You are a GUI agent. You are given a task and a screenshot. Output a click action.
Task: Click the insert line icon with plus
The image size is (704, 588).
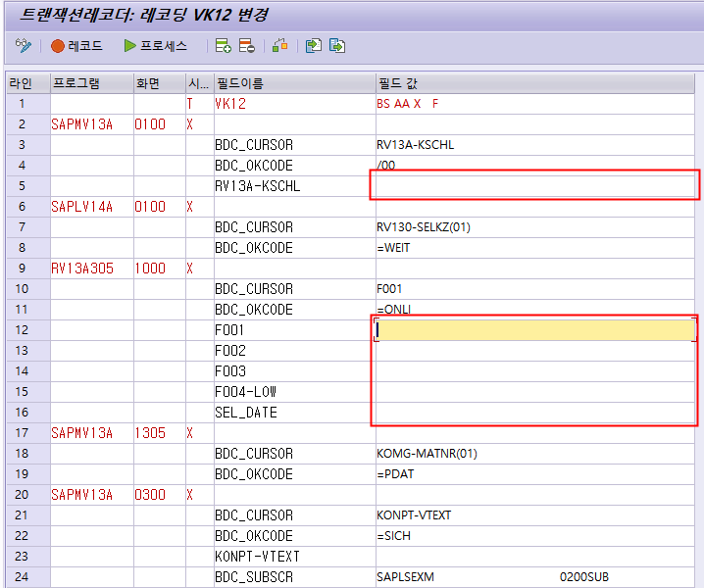coord(224,46)
